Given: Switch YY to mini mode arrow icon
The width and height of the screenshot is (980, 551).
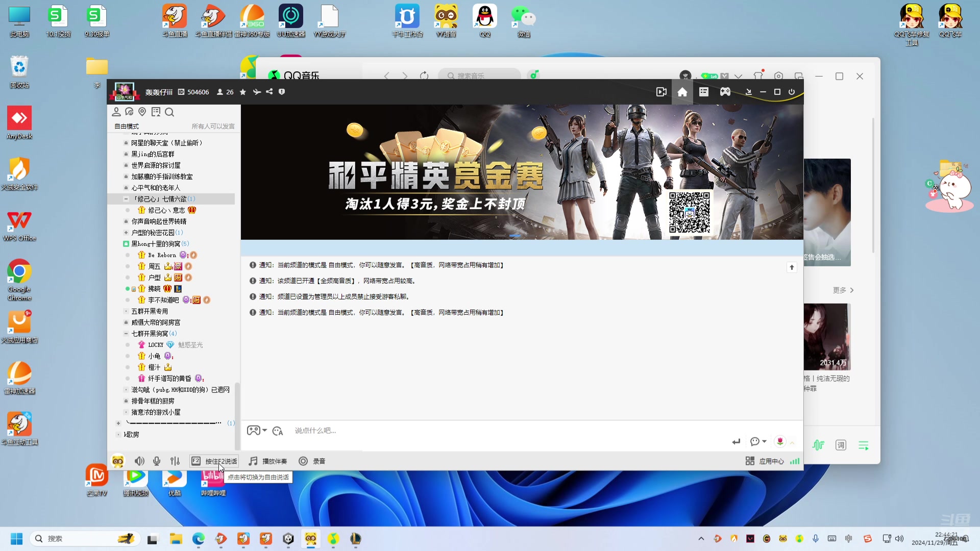Looking at the screenshot, I should pyautogui.click(x=748, y=92).
